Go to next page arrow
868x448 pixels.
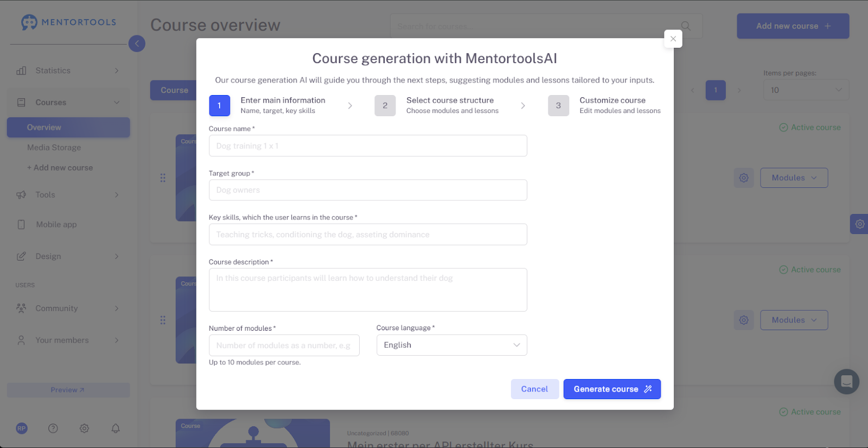[x=739, y=90]
